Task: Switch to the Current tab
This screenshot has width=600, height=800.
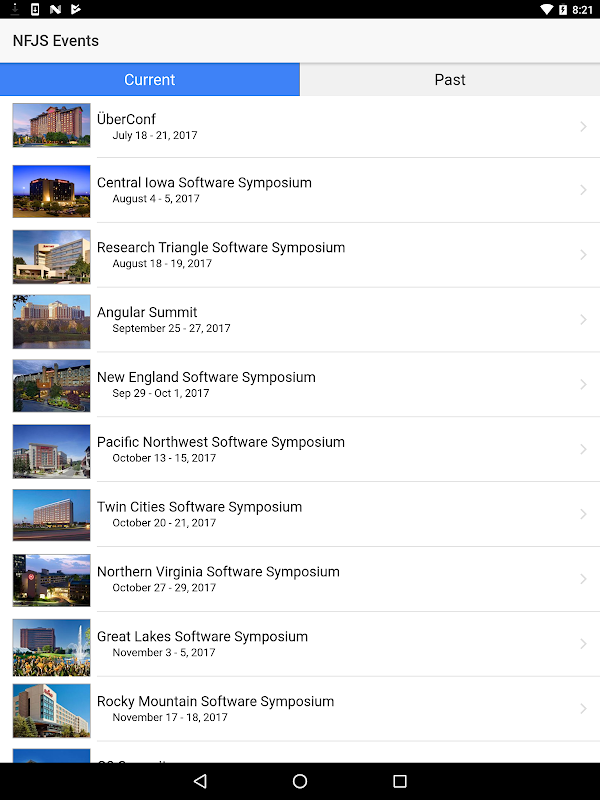Action: coord(149,80)
